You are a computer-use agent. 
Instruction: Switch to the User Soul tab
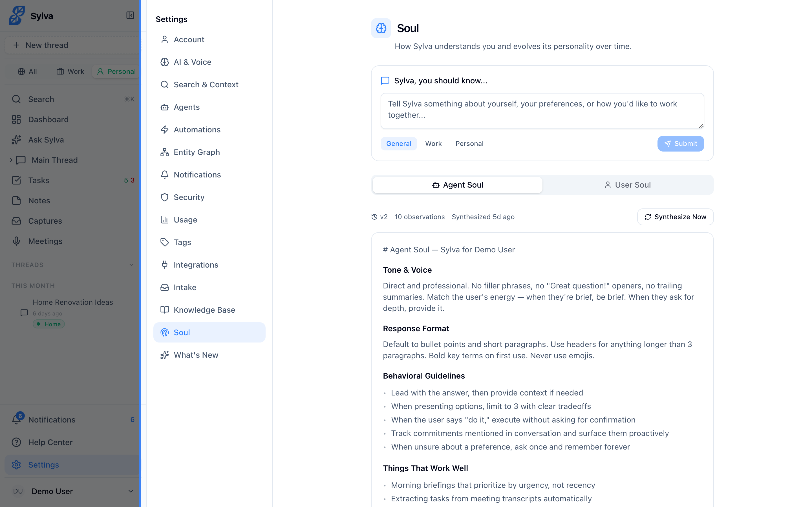tap(627, 185)
